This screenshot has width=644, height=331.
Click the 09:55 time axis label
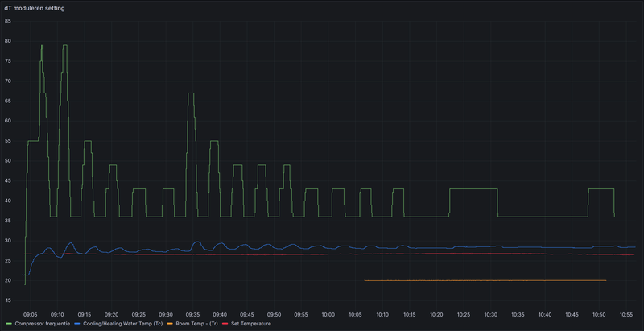[301, 315]
